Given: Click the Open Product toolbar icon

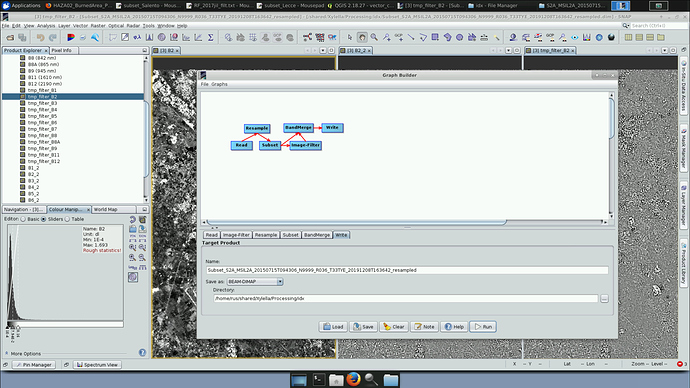Looking at the screenshot, I should point(10,37).
